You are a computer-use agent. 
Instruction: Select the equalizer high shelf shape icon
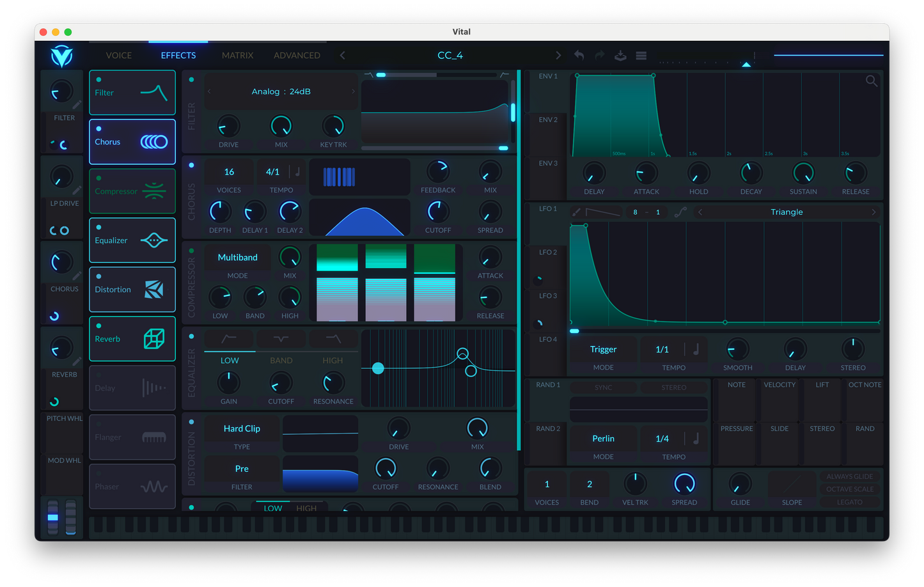click(x=333, y=338)
